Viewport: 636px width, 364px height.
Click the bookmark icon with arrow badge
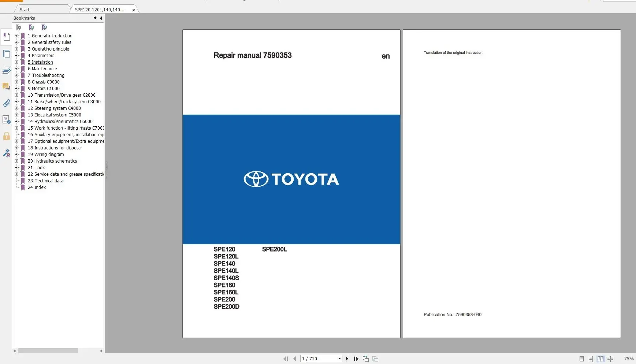pyautogui.click(x=44, y=27)
